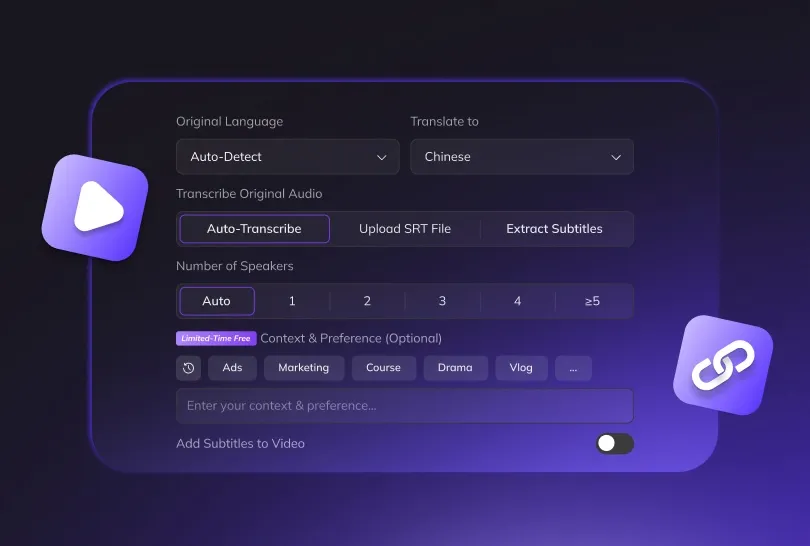This screenshot has width=810, height=546.
Task: Click the Number of Speakers label
Action: (x=235, y=266)
